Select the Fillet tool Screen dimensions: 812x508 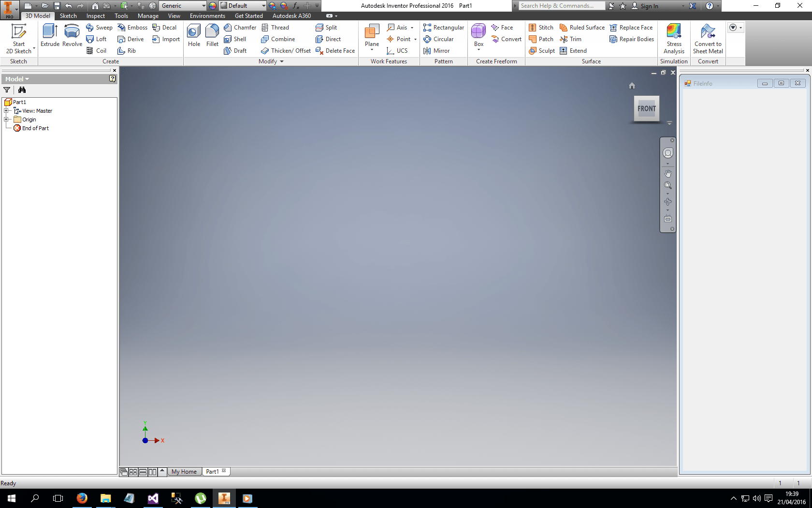pyautogui.click(x=212, y=35)
